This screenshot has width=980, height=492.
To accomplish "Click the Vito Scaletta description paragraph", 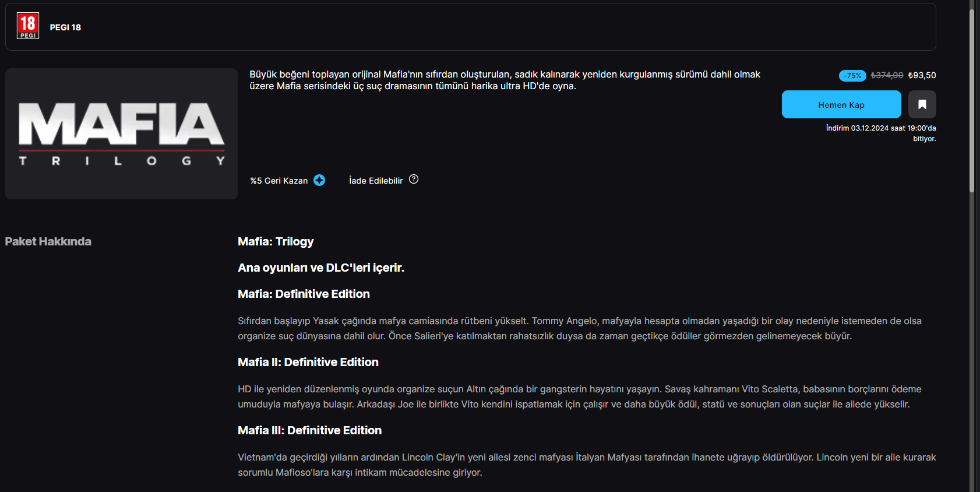I will (x=580, y=396).
